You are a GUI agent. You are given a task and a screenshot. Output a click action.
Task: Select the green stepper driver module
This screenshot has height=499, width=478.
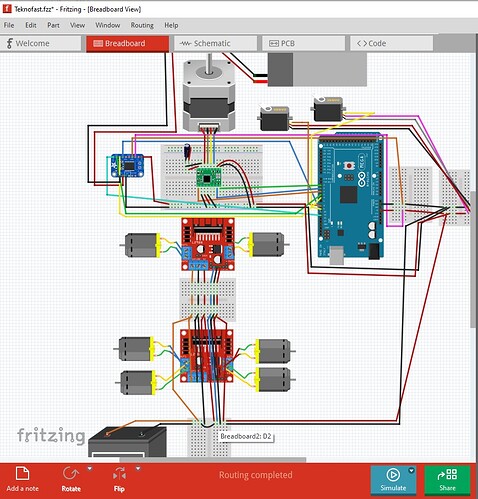click(x=209, y=177)
